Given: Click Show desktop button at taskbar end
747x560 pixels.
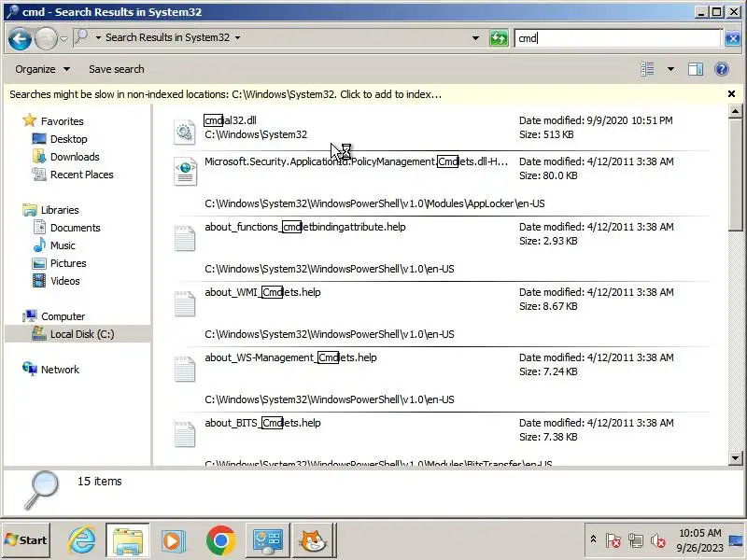Looking at the screenshot, I should pyautogui.click(x=737, y=540).
